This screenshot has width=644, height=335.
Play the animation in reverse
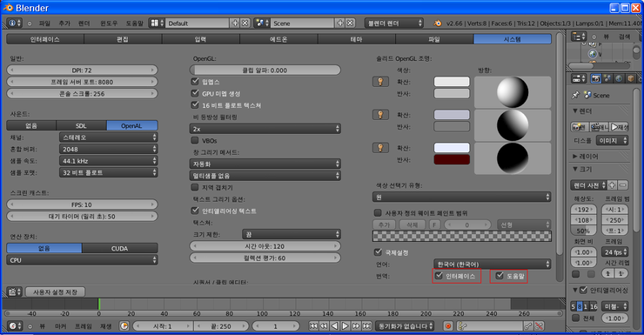coord(335,326)
